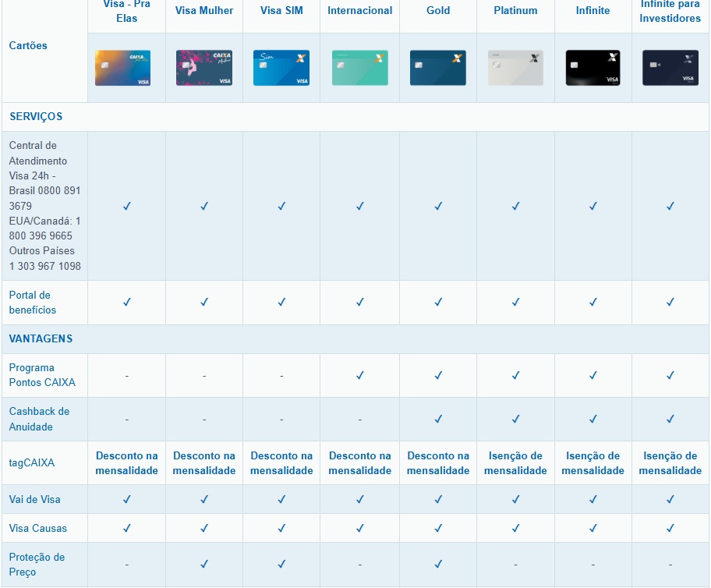Click the Visa Pra Elas card image
Viewport: 711px width, 588px height.
pos(123,68)
